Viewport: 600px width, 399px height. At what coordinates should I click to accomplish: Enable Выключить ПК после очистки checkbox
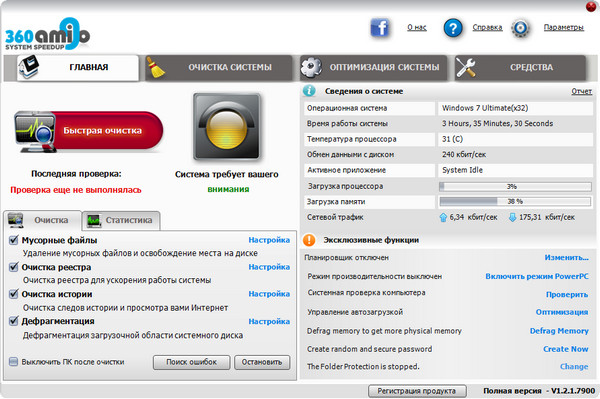coord(13,362)
